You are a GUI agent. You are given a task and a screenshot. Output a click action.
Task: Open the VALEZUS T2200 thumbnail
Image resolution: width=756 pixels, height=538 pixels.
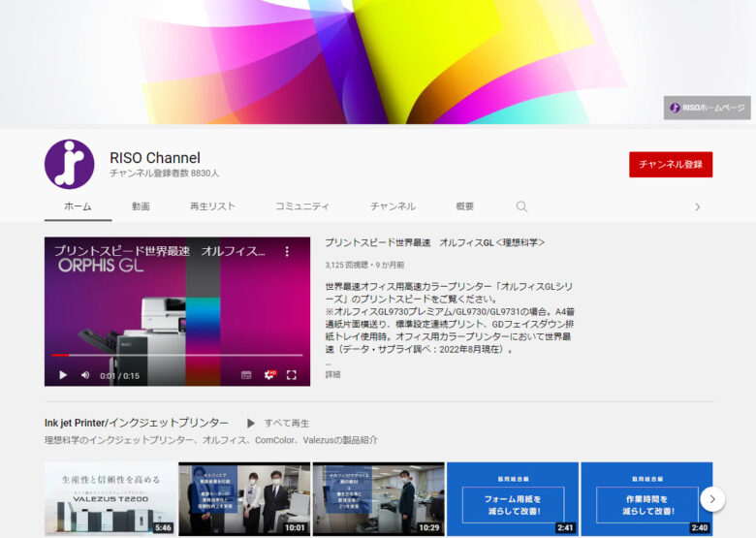110,499
